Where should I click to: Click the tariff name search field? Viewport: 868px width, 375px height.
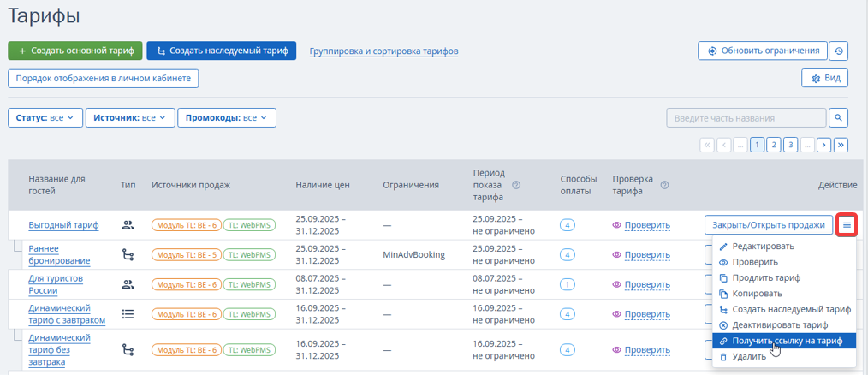(746, 117)
